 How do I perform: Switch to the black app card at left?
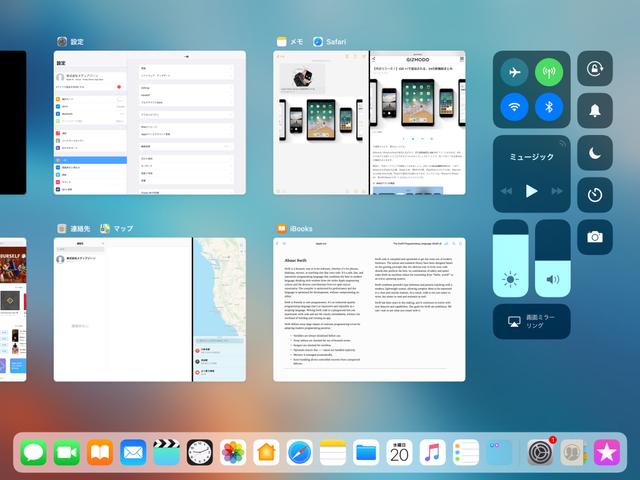click(x=13, y=122)
